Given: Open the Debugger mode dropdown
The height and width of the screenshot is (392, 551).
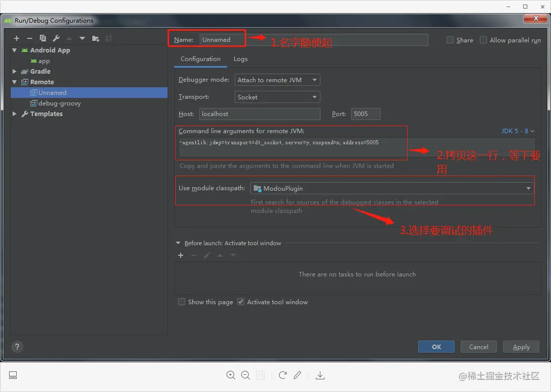Looking at the screenshot, I should pyautogui.click(x=277, y=80).
